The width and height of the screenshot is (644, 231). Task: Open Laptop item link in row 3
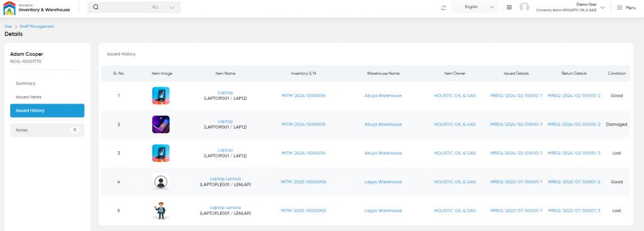pos(225,150)
